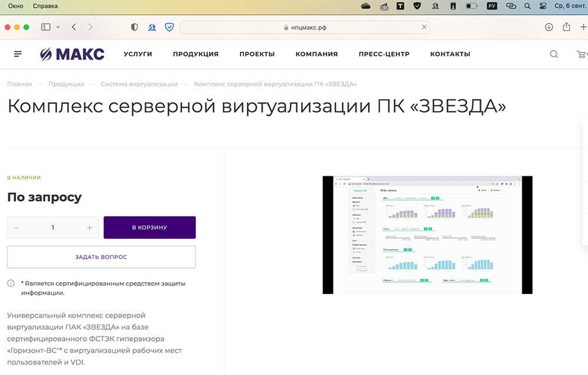
Task: Click the «Задать вопрос» button
Action: pos(101,257)
